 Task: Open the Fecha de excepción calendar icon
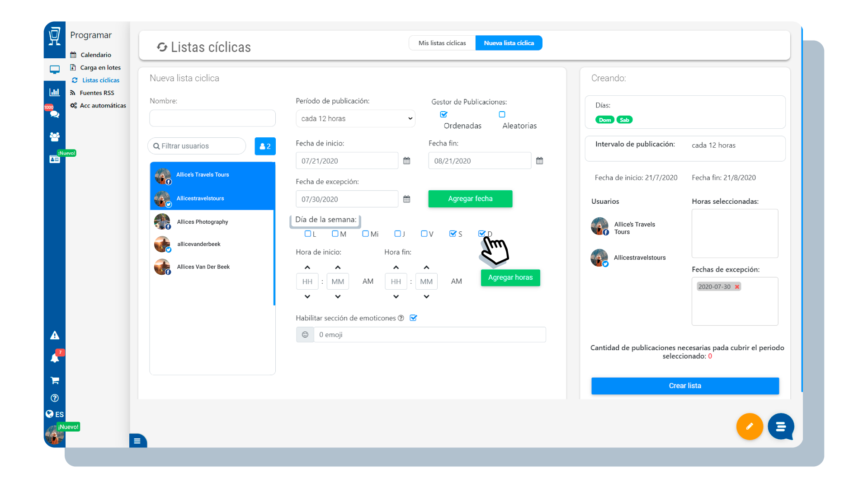click(406, 199)
